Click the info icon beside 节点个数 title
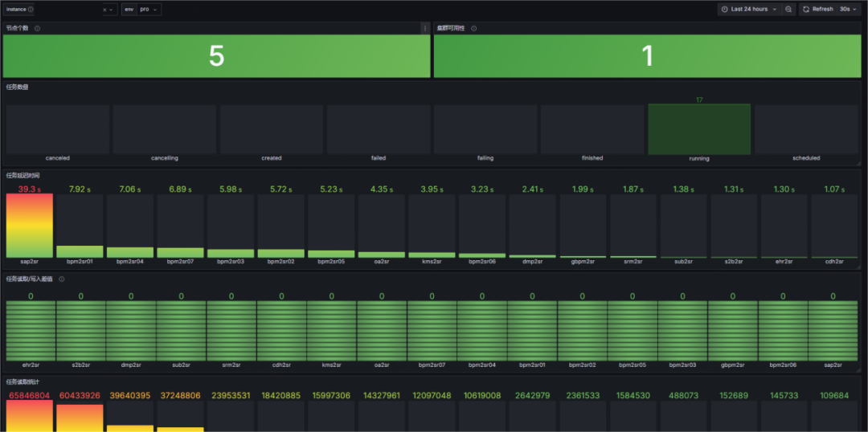 tap(38, 28)
